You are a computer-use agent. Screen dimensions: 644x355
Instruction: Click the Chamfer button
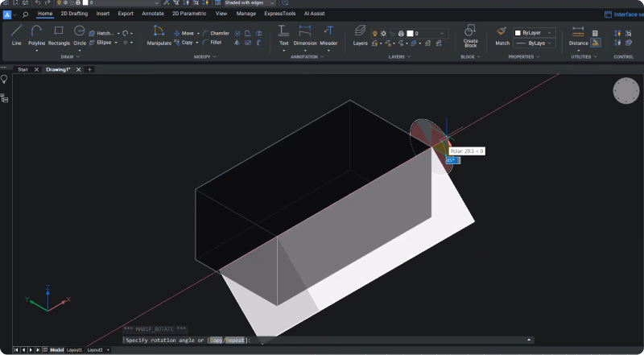pyautogui.click(x=216, y=33)
